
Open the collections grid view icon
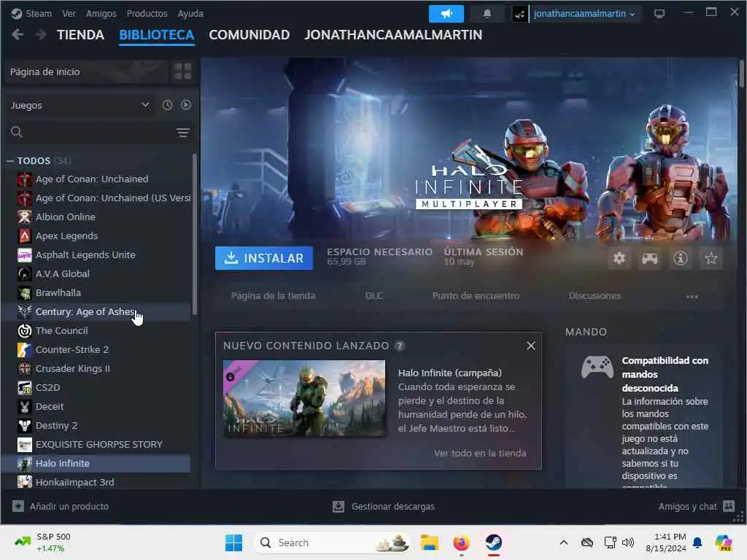click(182, 72)
